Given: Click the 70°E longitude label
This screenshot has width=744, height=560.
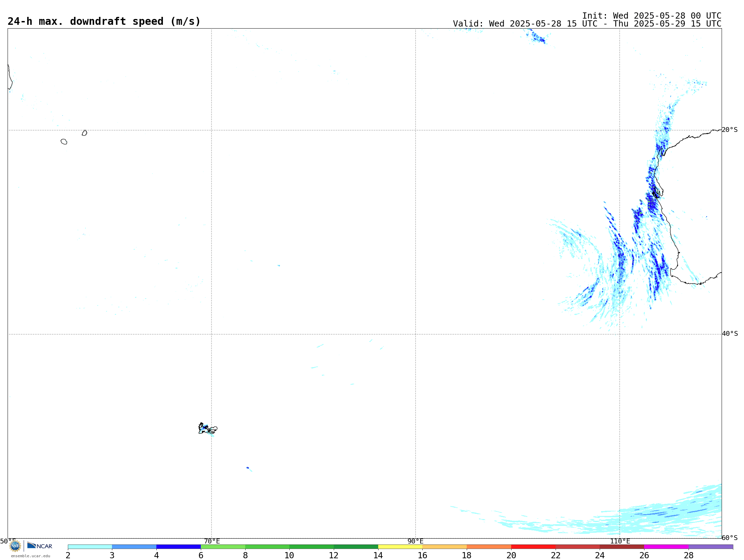Looking at the screenshot, I should point(212,541).
